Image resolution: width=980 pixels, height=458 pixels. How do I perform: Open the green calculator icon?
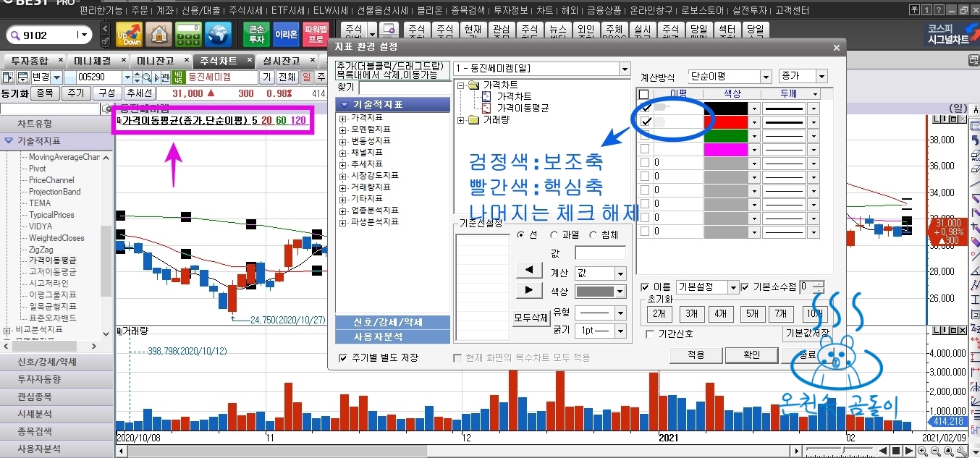(188, 35)
